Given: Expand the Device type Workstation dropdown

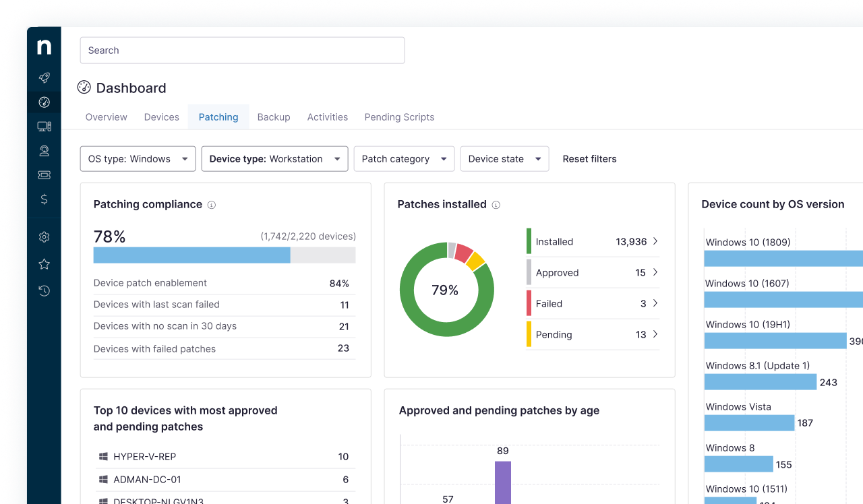Looking at the screenshot, I should tap(274, 158).
